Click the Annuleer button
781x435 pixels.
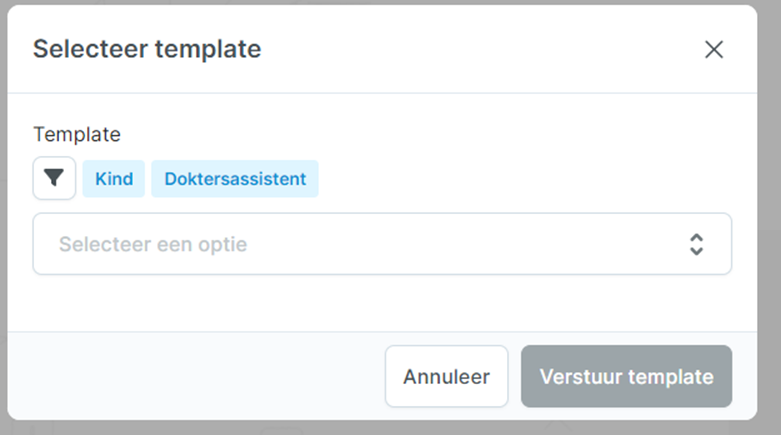click(x=446, y=376)
